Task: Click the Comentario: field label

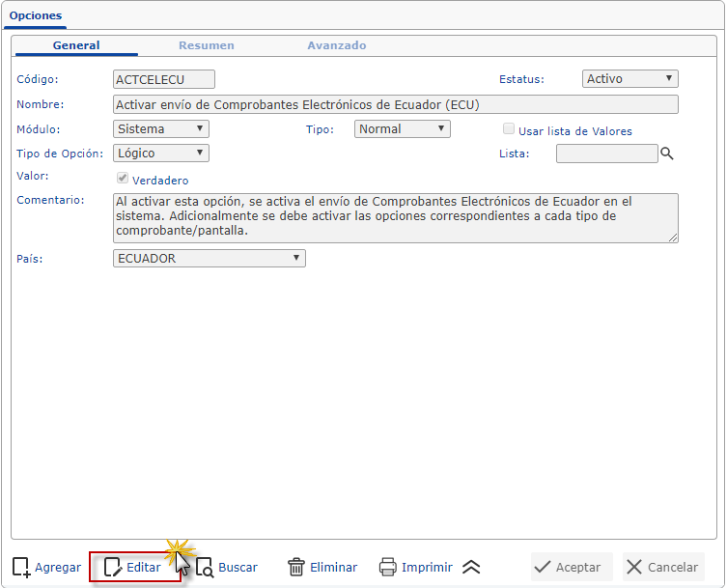Action: click(50, 200)
